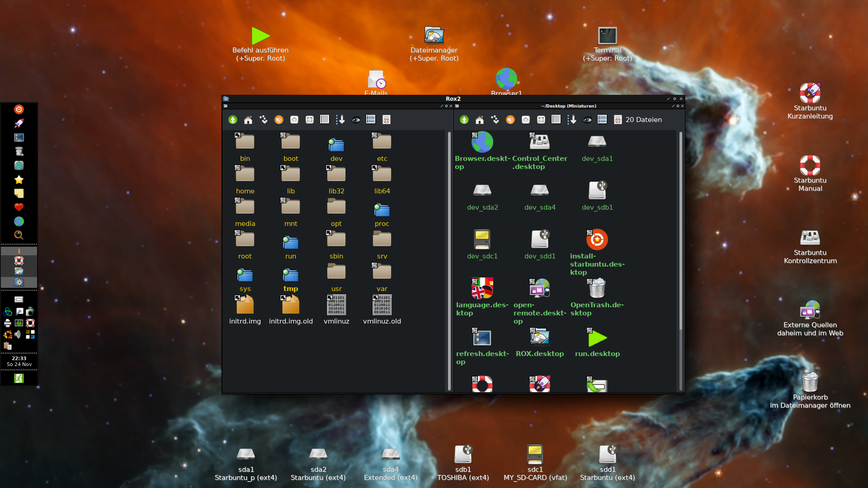The width and height of the screenshot is (868, 488).
Task: Open Dateimanager desktop shortcut
Action: (x=434, y=44)
